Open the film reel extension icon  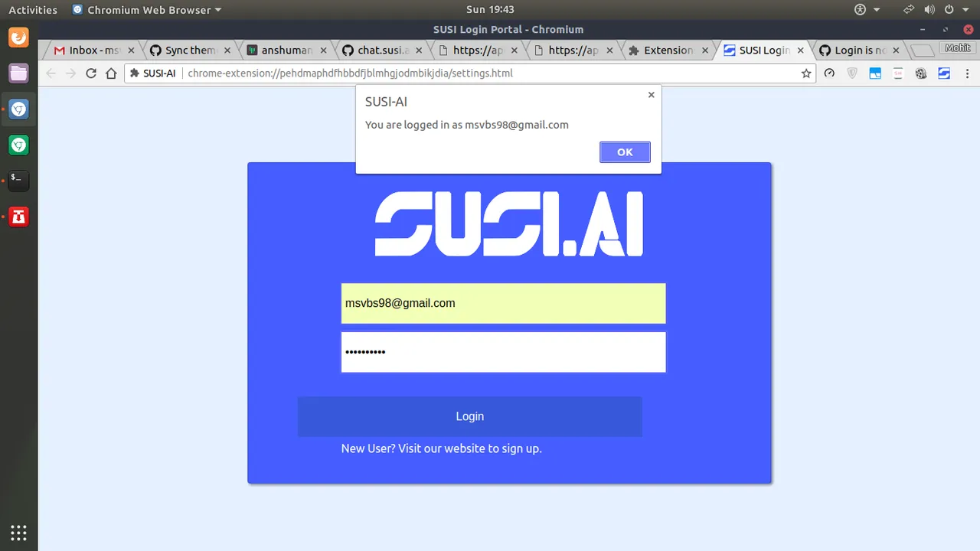coord(921,73)
